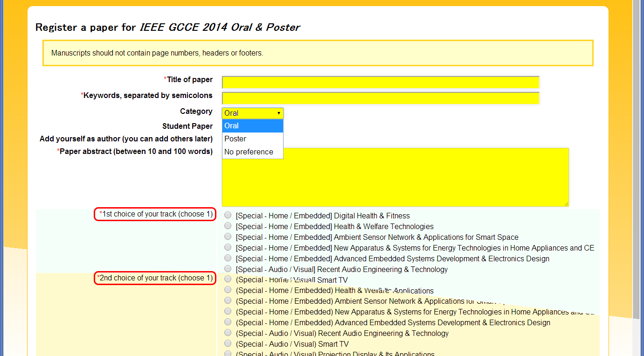
Task: Pick (Special) Advanced Embedded Systems Development, 2nd choice
Action: 228,322
